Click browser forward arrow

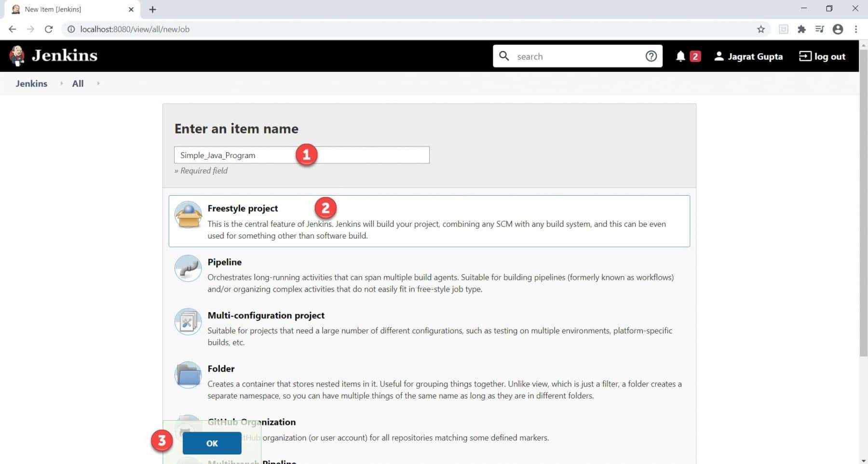[x=30, y=29]
